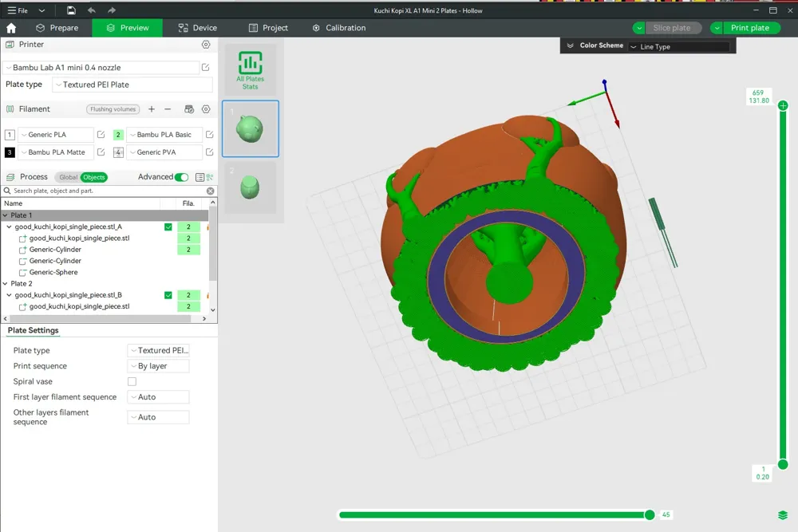Edit the Bambu Lab A1 mini printer preset
This screenshot has height=532, width=798.
pyautogui.click(x=206, y=67)
